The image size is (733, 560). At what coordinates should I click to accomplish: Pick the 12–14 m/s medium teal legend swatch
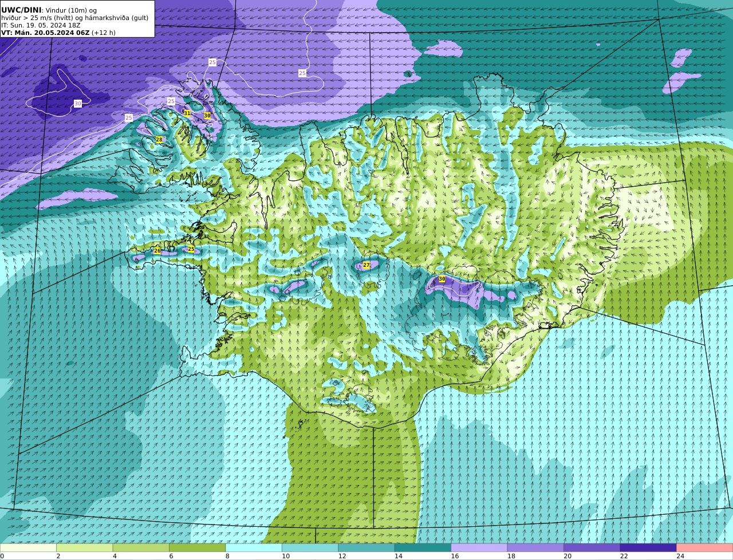[x=366, y=547]
